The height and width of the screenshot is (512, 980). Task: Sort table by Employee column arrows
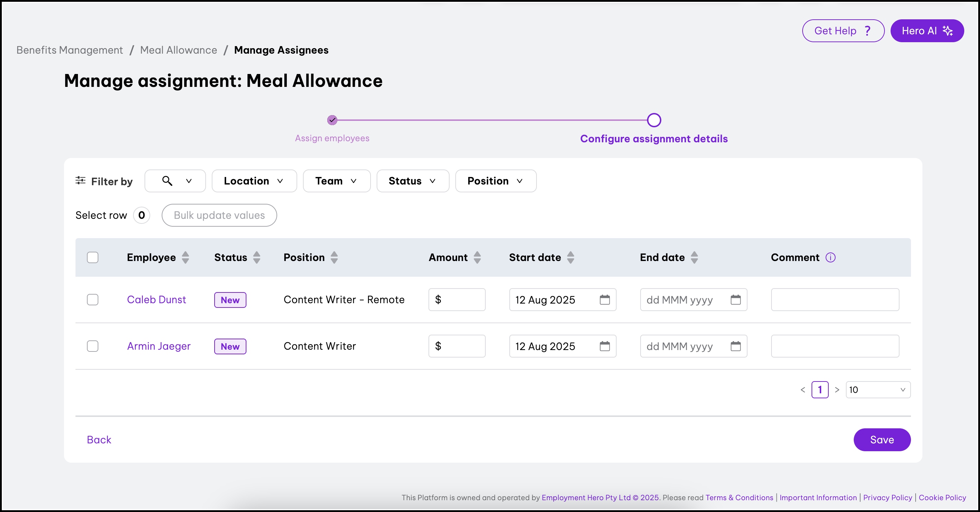pos(185,257)
